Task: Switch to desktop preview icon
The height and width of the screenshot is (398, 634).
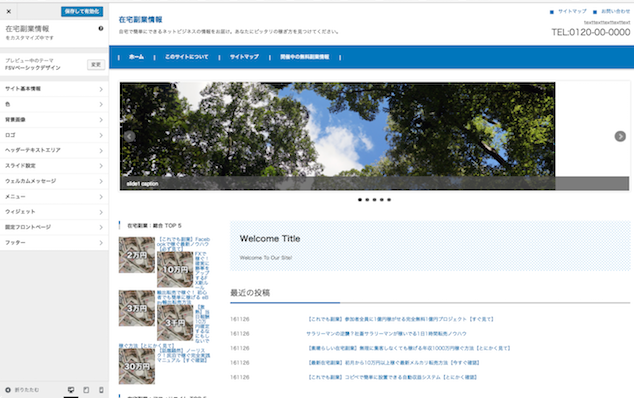Action: [x=71, y=390]
